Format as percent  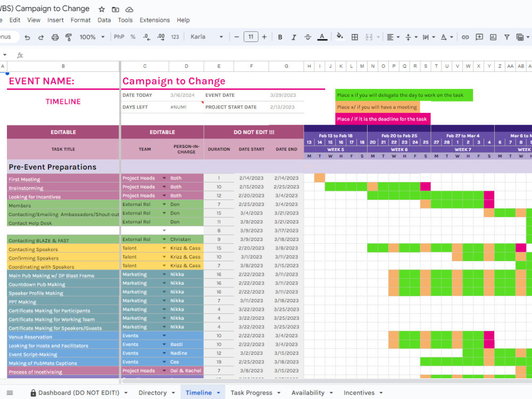133,37
